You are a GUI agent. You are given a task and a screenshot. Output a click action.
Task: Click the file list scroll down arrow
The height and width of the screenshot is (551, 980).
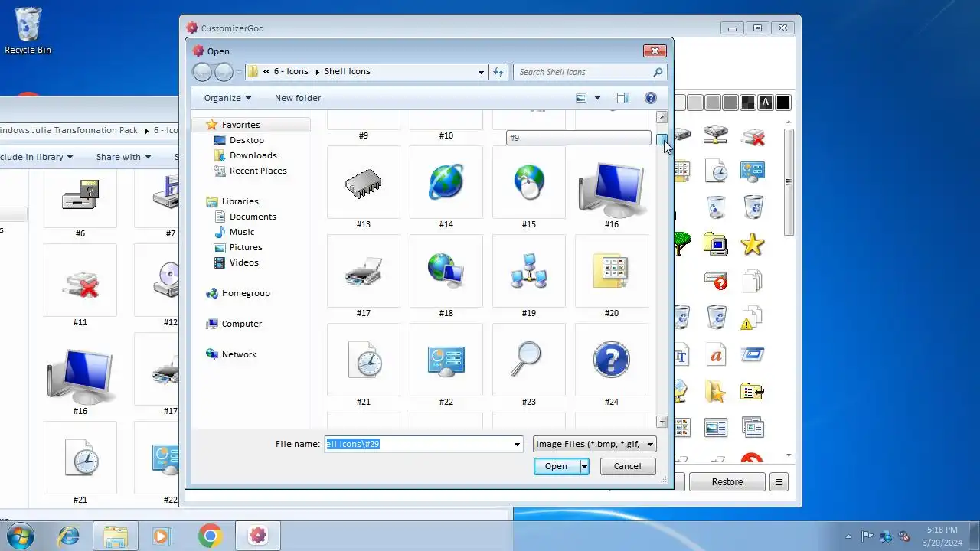tap(661, 422)
